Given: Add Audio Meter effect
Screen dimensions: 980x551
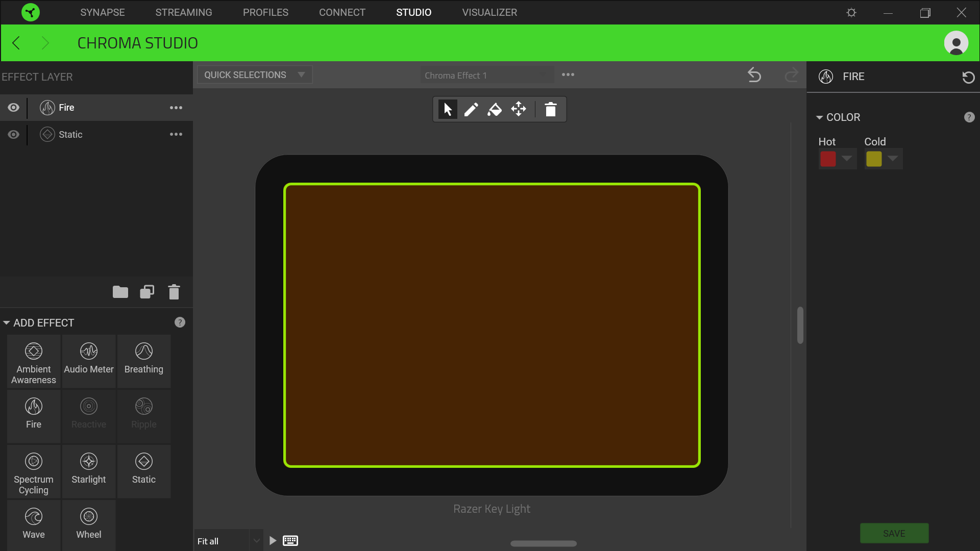Looking at the screenshot, I should [89, 362].
